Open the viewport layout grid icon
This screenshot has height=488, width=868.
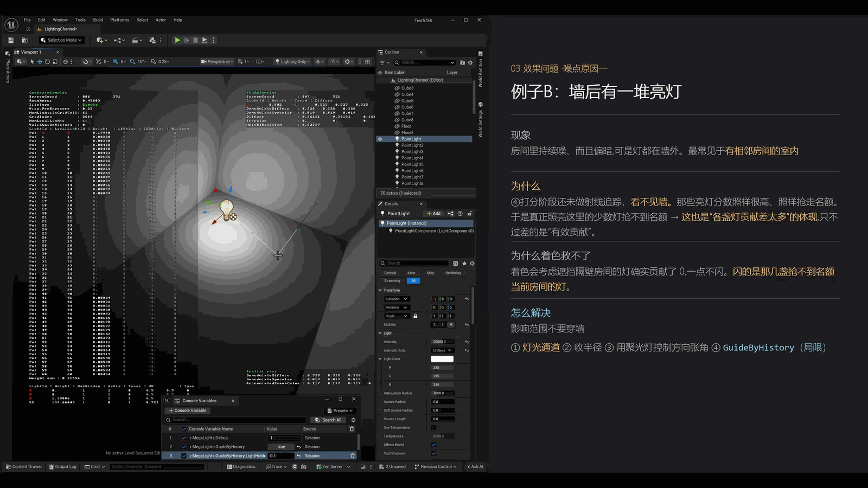click(368, 62)
